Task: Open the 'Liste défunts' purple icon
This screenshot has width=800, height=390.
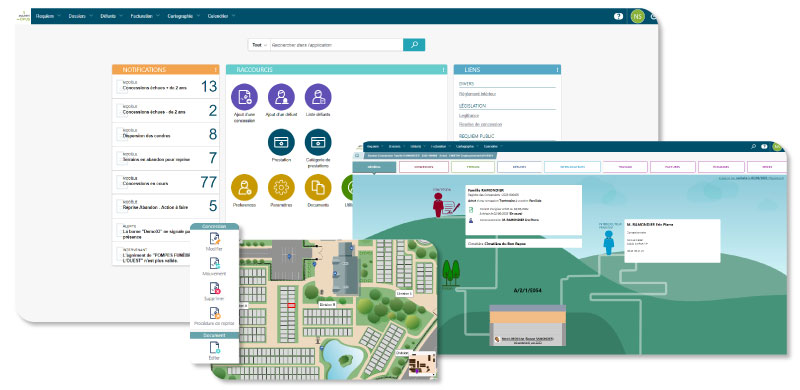Action: (318, 97)
